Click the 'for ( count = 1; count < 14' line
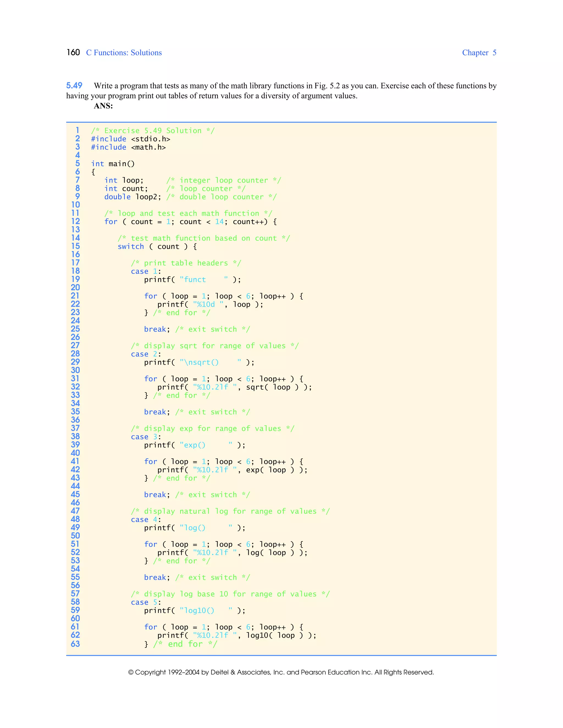 click(x=191, y=222)
